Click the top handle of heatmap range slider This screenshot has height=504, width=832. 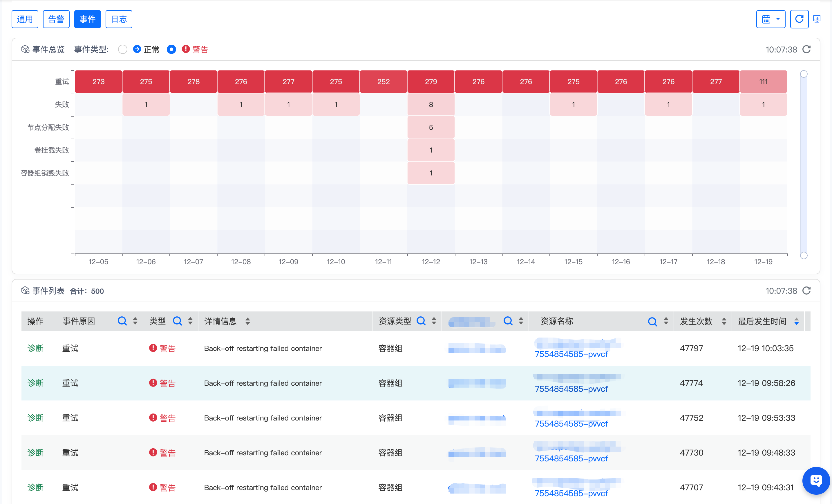803,74
